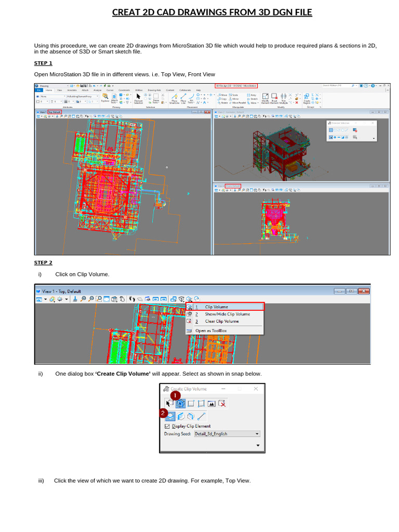Toggle the Display Clip Element checkbox
The height and width of the screenshot is (532, 399).
click(x=167, y=426)
